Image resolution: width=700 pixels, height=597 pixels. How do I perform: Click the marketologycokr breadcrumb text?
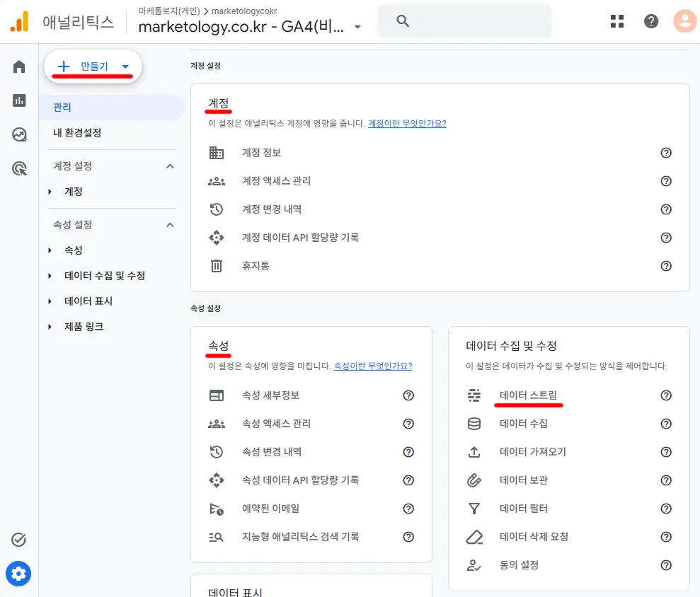pos(244,11)
